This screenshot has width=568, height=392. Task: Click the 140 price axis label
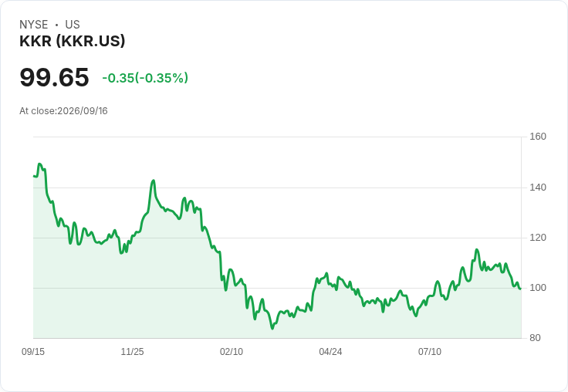click(538, 188)
